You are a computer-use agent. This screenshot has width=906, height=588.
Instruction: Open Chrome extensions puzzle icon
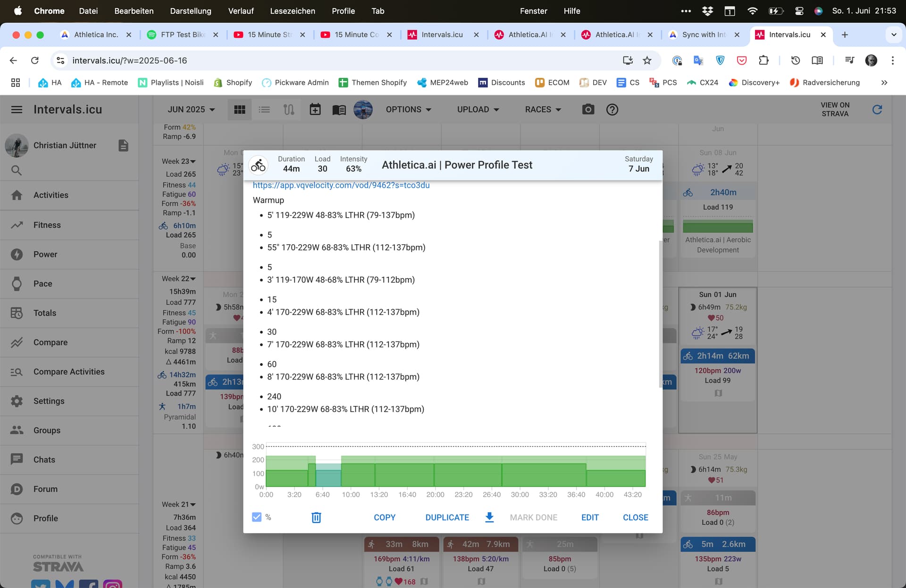(x=763, y=60)
